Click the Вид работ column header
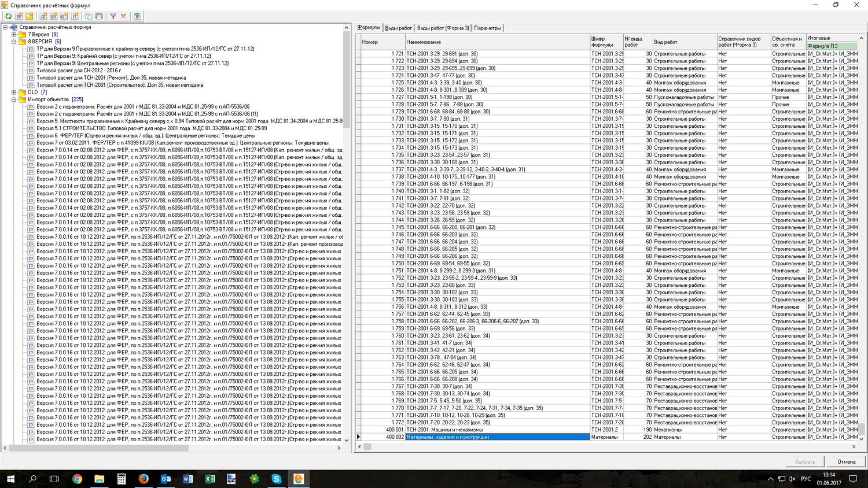Image resolution: width=868 pixels, height=488 pixels. tap(685, 42)
